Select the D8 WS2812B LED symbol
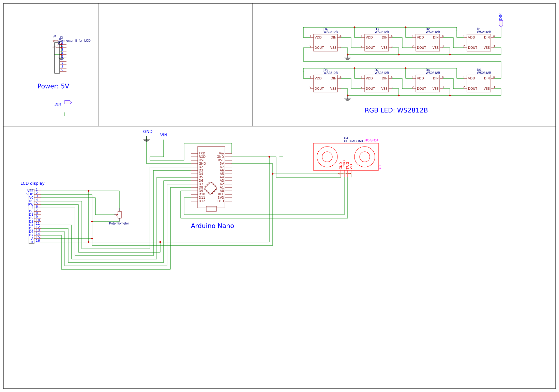The image size is (559, 392). 325,84
